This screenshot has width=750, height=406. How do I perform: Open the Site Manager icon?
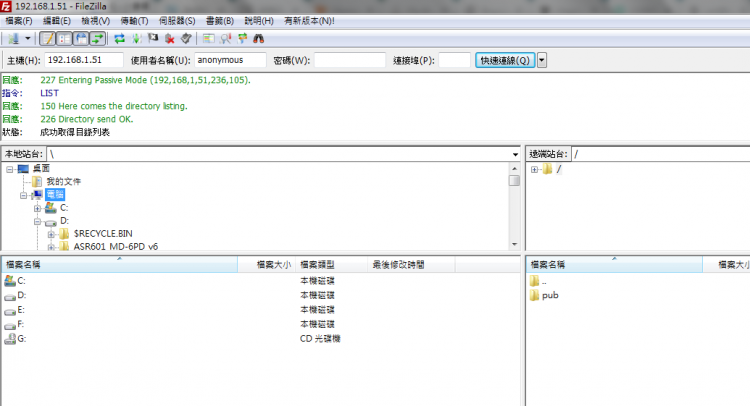tap(12, 39)
